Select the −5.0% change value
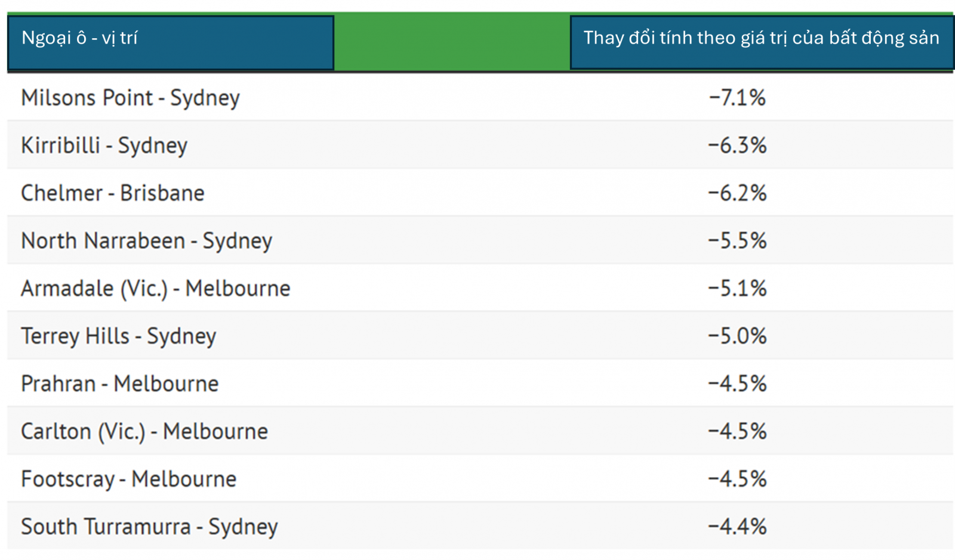 [x=737, y=336]
